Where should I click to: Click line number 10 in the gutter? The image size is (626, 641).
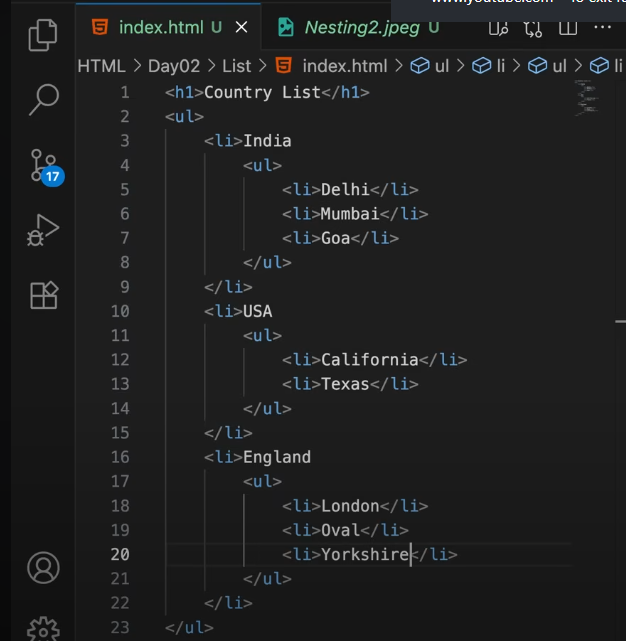click(x=120, y=311)
